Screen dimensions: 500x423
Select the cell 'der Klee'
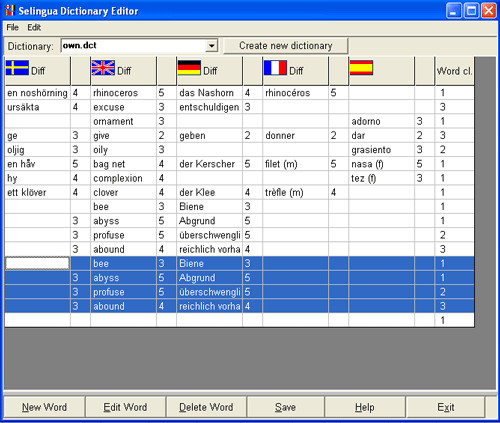(x=209, y=192)
